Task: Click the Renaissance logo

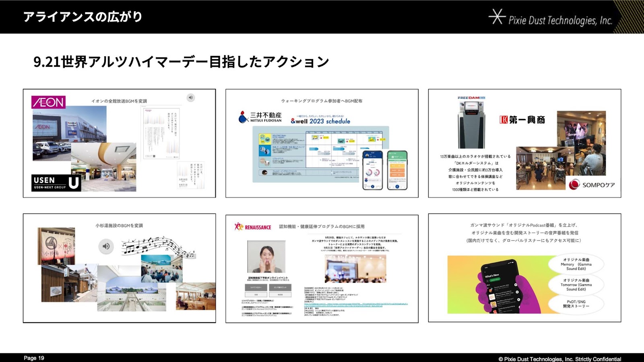Action: tap(253, 227)
